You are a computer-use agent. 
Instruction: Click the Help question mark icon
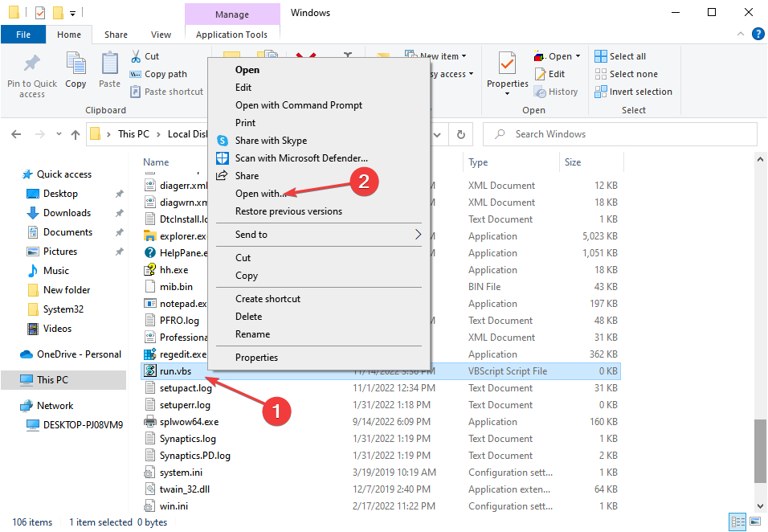click(x=758, y=34)
